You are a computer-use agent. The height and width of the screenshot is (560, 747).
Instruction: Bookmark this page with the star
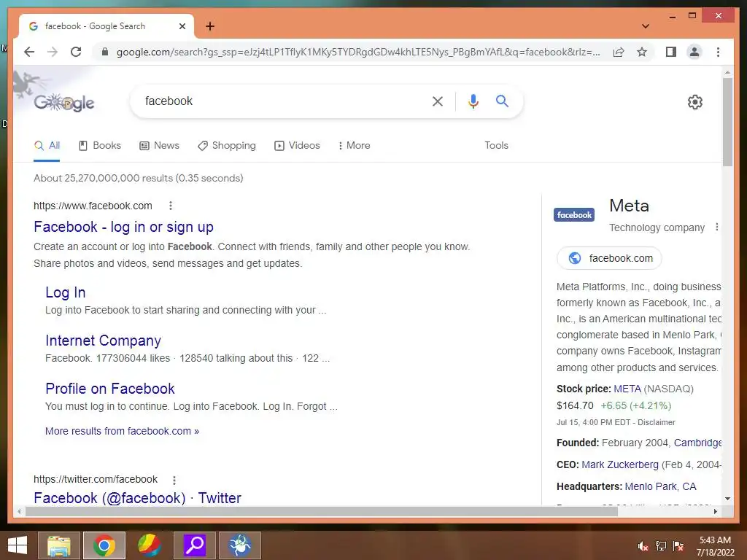coord(642,52)
